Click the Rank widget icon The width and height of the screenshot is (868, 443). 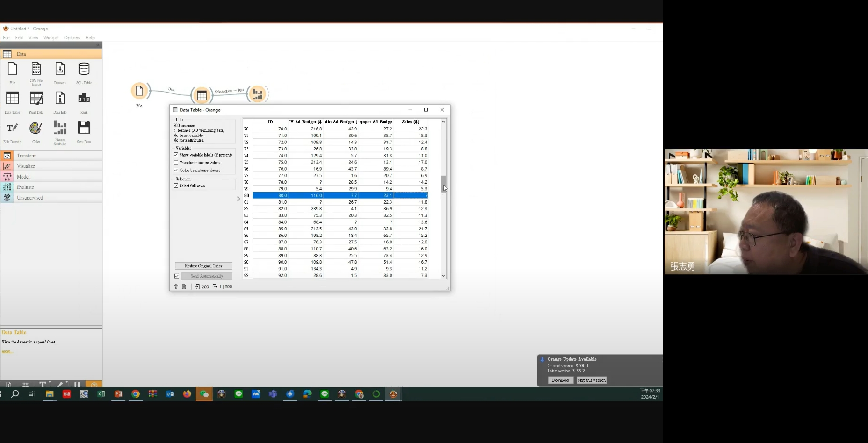pos(84,99)
